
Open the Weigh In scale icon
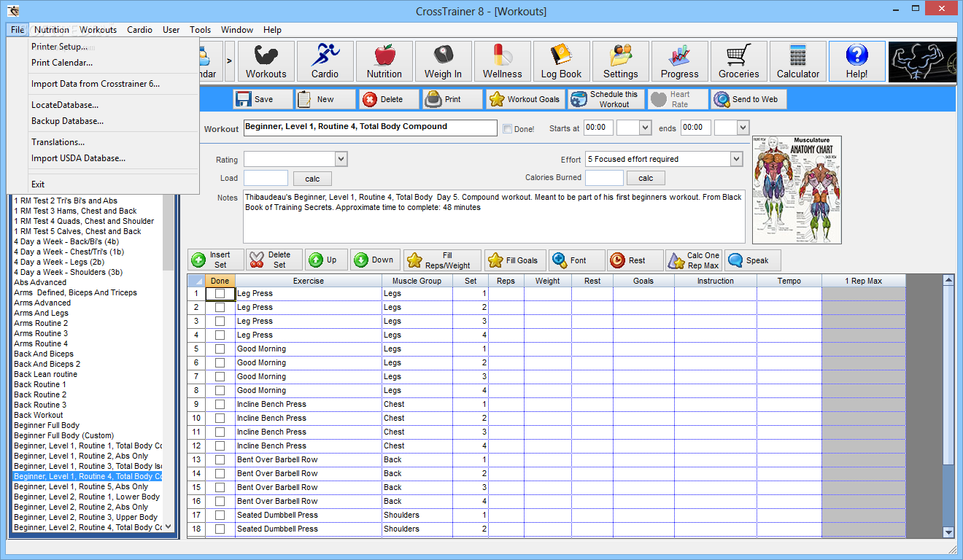click(x=444, y=61)
